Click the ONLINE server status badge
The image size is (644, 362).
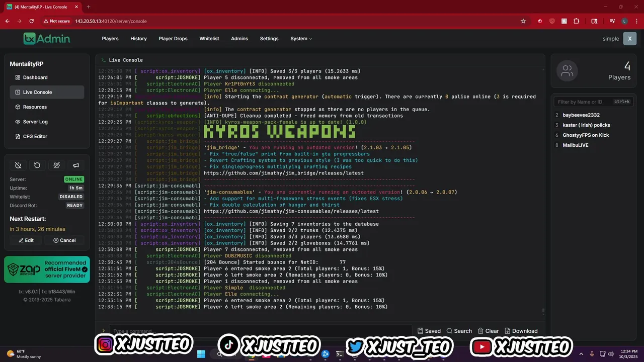click(74, 179)
